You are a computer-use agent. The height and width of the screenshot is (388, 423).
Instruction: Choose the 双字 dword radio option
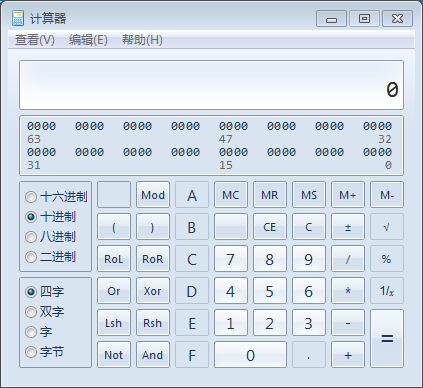pyautogui.click(x=31, y=312)
